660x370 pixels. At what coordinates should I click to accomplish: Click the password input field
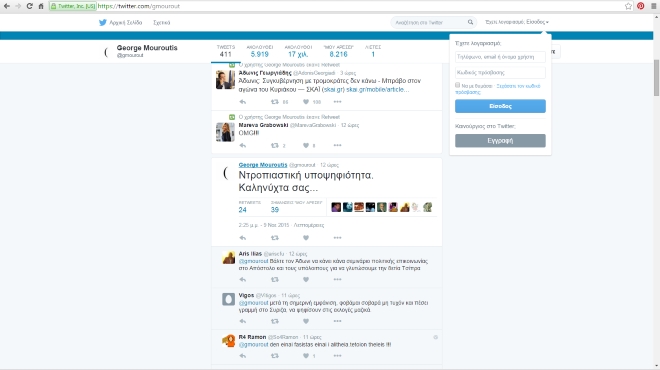[500, 72]
